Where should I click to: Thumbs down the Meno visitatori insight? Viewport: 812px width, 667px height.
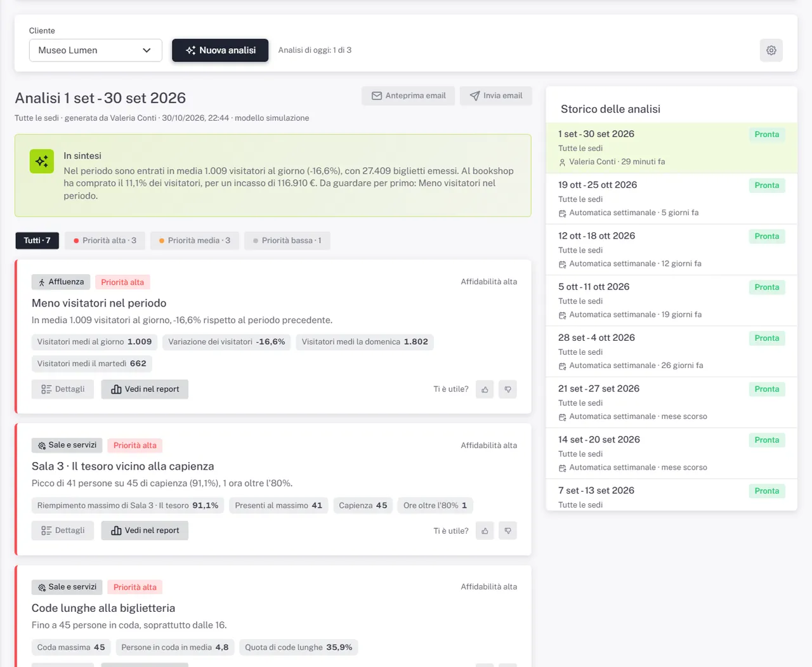[507, 389]
